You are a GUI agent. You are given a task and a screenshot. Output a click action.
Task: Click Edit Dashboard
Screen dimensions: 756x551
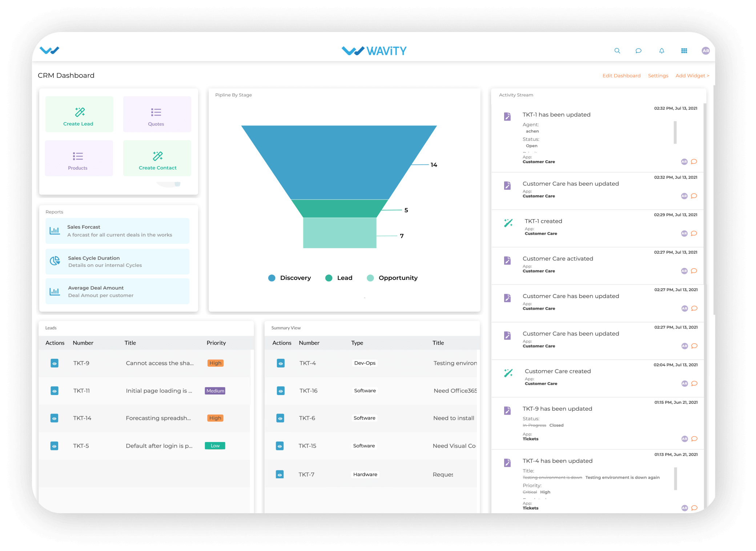point(622,75)
